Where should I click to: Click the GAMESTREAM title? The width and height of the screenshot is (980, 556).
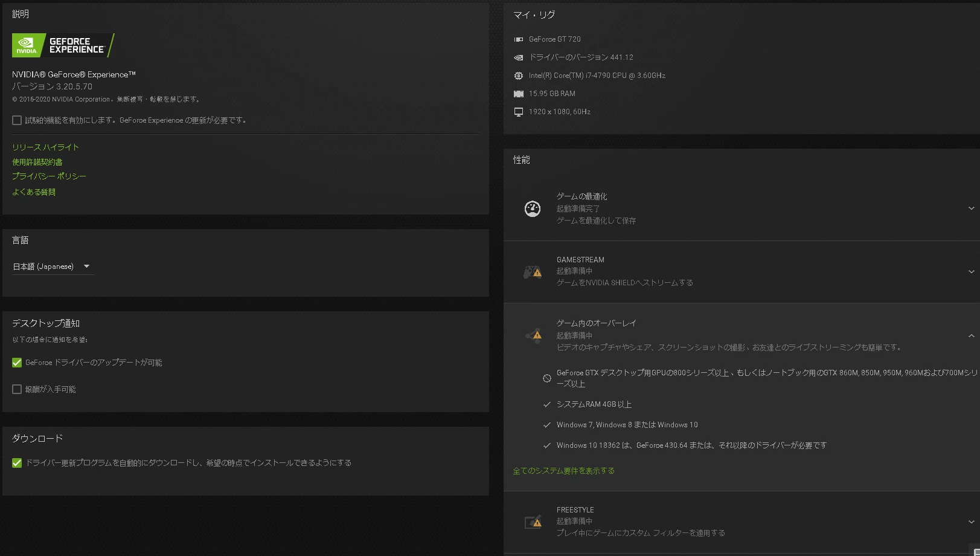click(580, 260)
